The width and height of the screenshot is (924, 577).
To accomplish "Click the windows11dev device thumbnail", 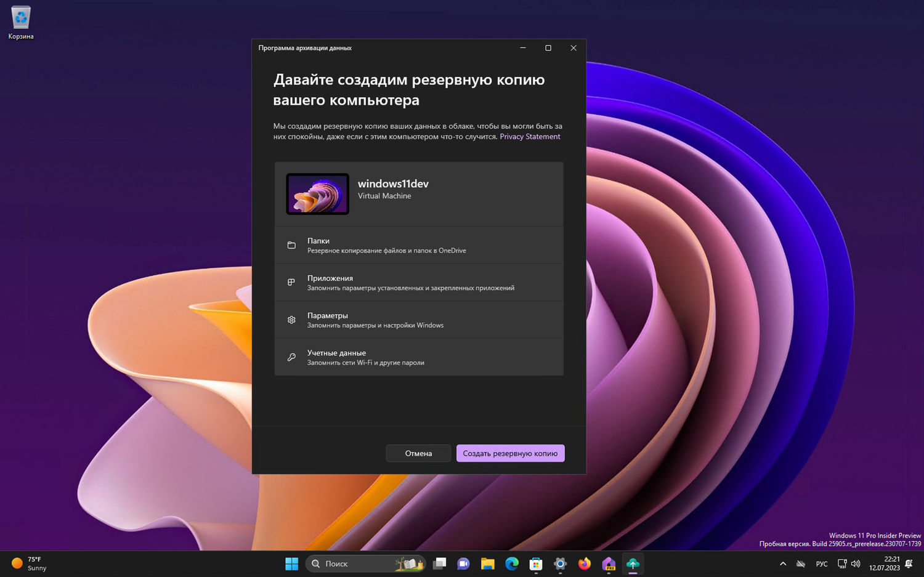I will [317, 194].
